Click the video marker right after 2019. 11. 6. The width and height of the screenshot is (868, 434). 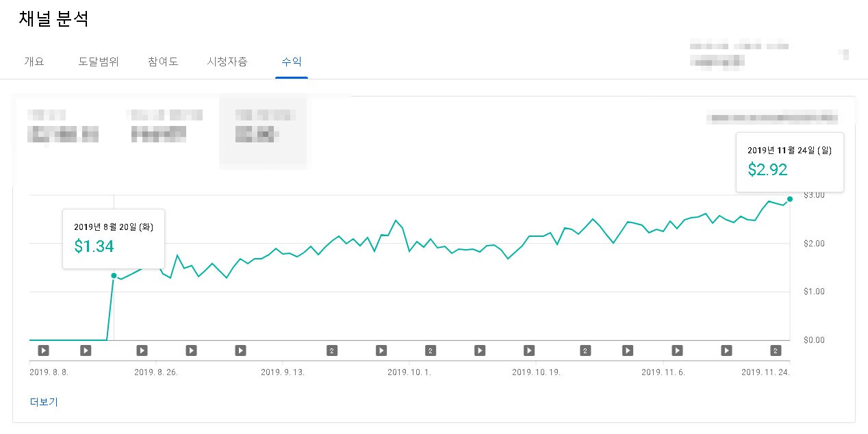click(x=677, y=350)
